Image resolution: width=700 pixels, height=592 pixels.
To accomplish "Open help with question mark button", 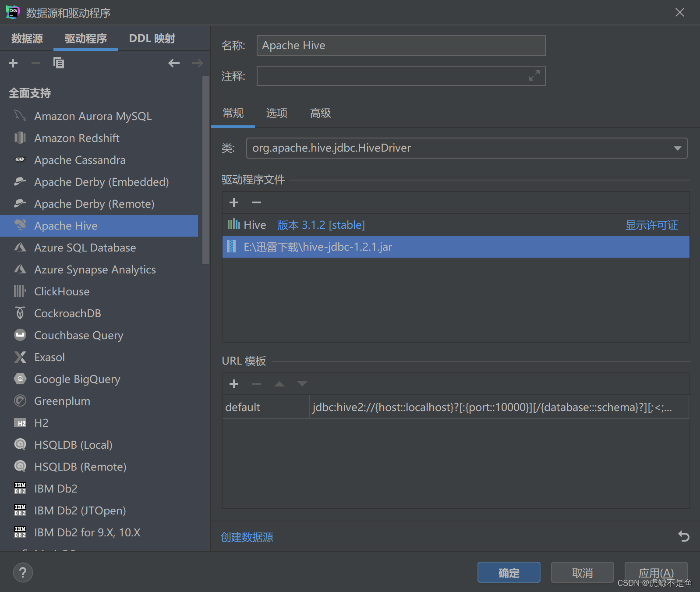I will (x=23, y=572).
